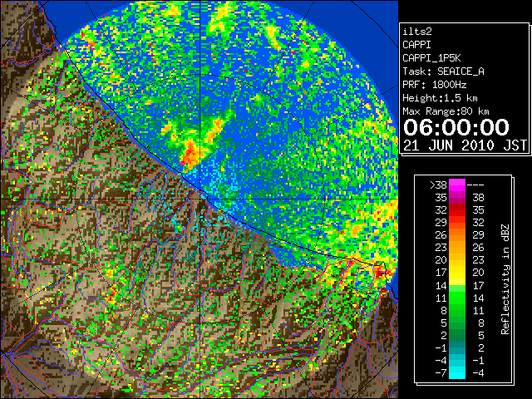Click the 'Max Range:80 km' text

(x=446, y=111)
